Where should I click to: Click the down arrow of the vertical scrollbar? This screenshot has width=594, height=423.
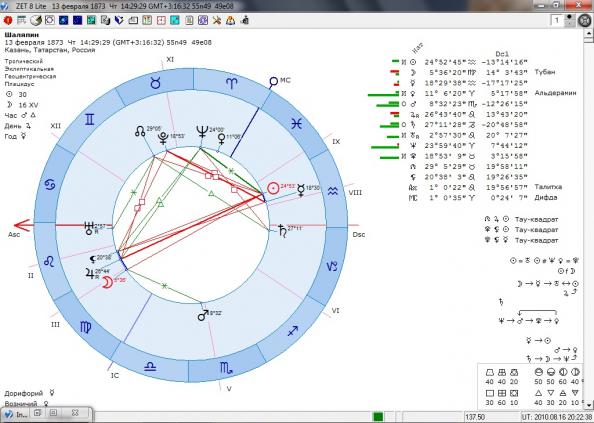(589, 406)
